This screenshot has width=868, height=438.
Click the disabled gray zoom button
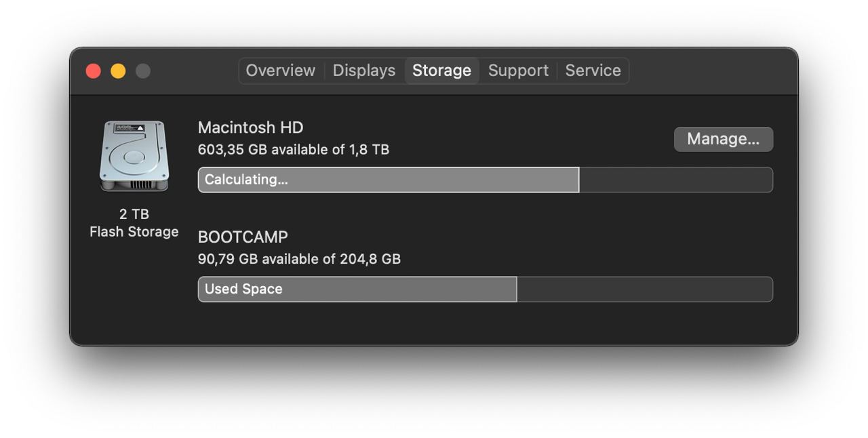(x=142, y=71)
